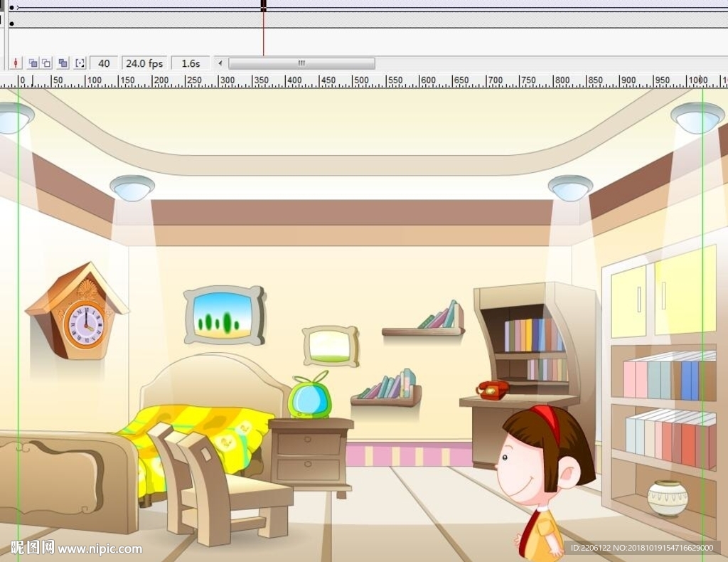Viewport: 728px width, 562px height.
Task: Select the white vase on the bookshelf
Action: click(667, 499)
